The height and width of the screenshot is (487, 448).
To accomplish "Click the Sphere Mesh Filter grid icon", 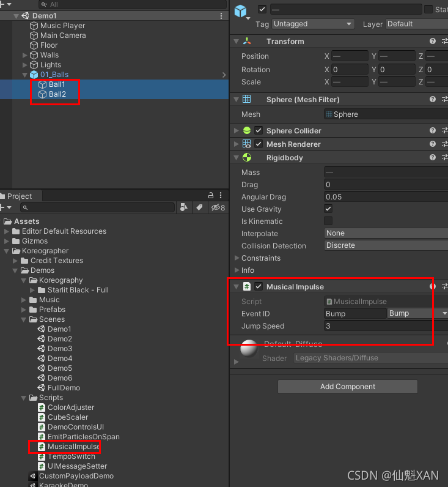I will pyautogui.click(x=247, y=99).
